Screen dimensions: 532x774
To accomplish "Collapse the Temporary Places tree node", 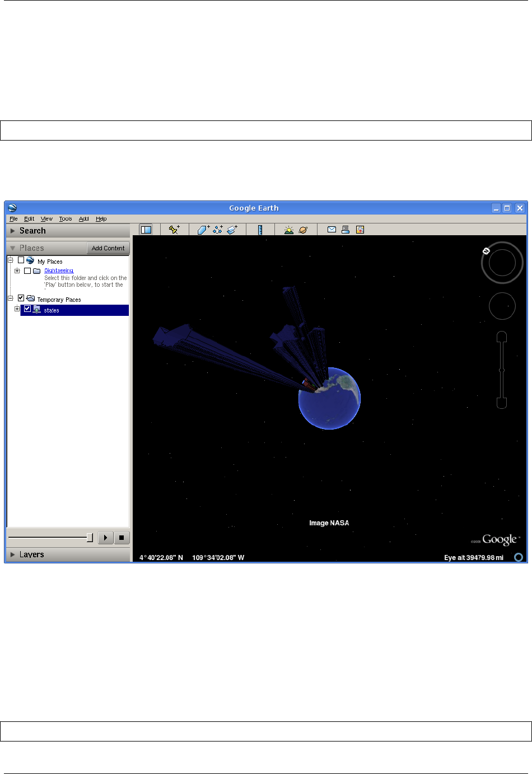I will click(10, 298).
